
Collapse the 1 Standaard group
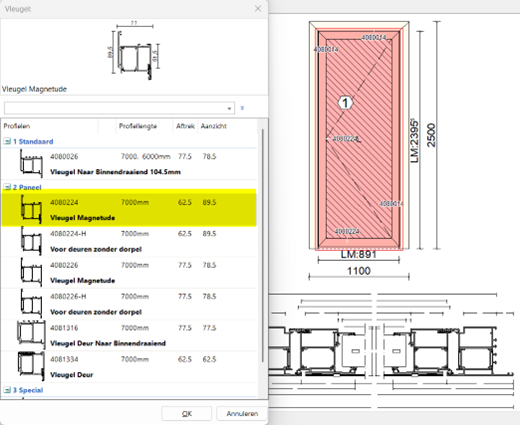click(7, 141)
